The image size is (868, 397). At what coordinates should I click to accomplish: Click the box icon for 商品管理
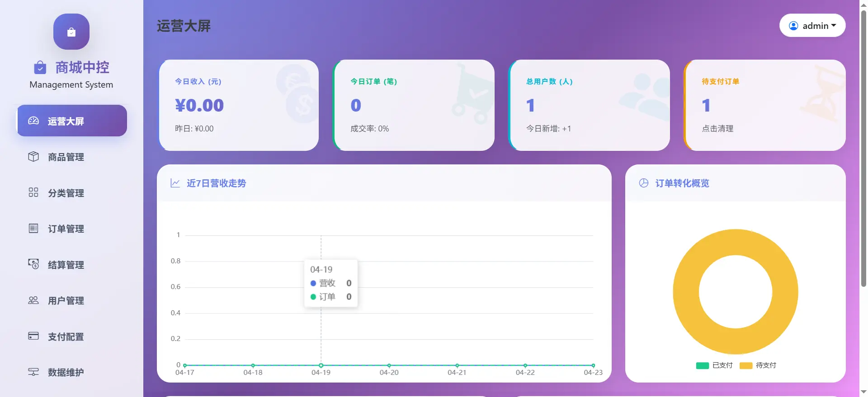click(x=33, y=157)
